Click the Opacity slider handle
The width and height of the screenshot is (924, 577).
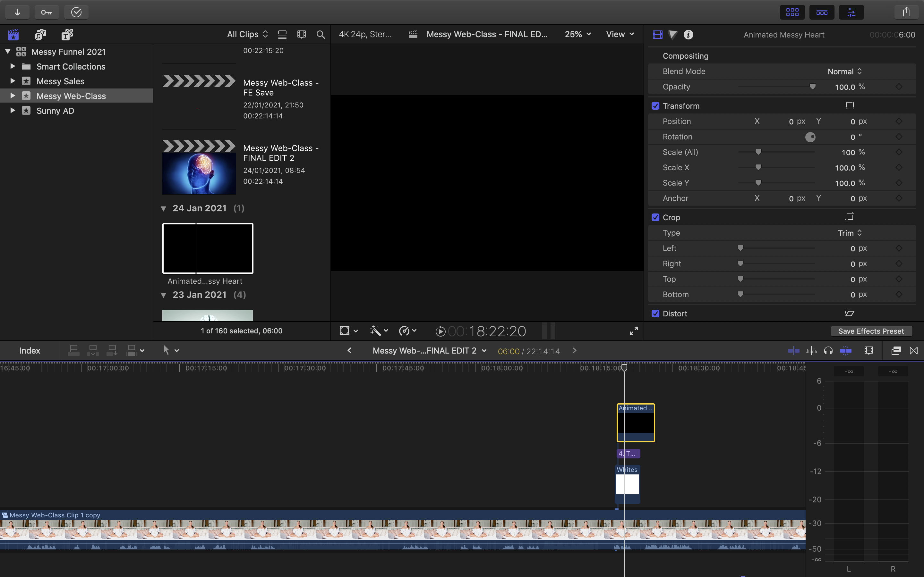[812, 87]
